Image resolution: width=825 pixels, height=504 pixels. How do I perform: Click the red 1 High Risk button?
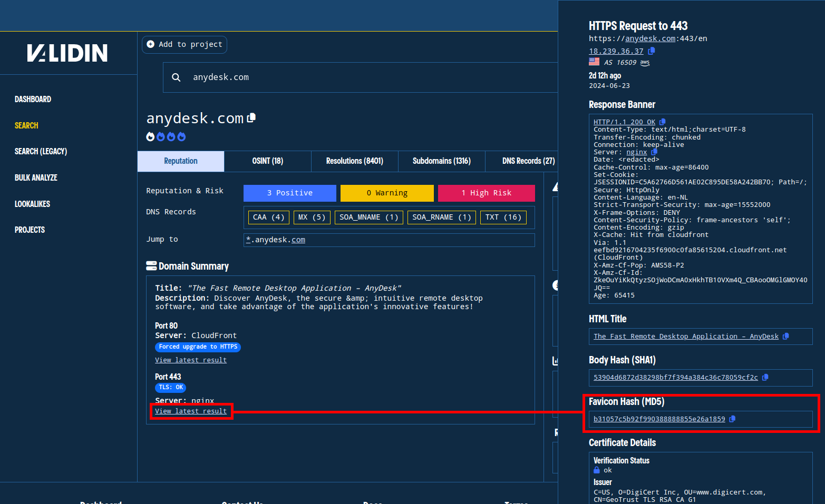click(487, 193)
